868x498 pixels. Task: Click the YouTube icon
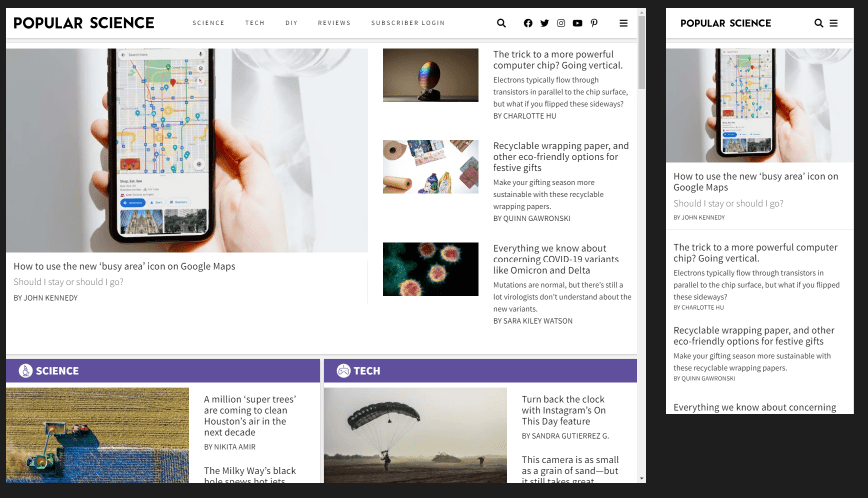click(577, 23)
